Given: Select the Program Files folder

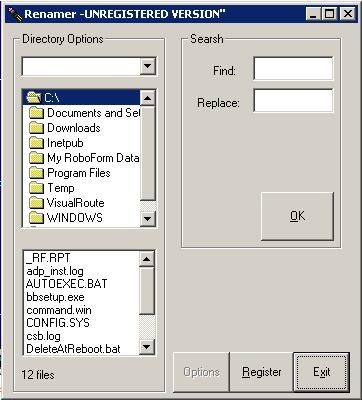Looking at the screenshot, I should pos(70,173).
